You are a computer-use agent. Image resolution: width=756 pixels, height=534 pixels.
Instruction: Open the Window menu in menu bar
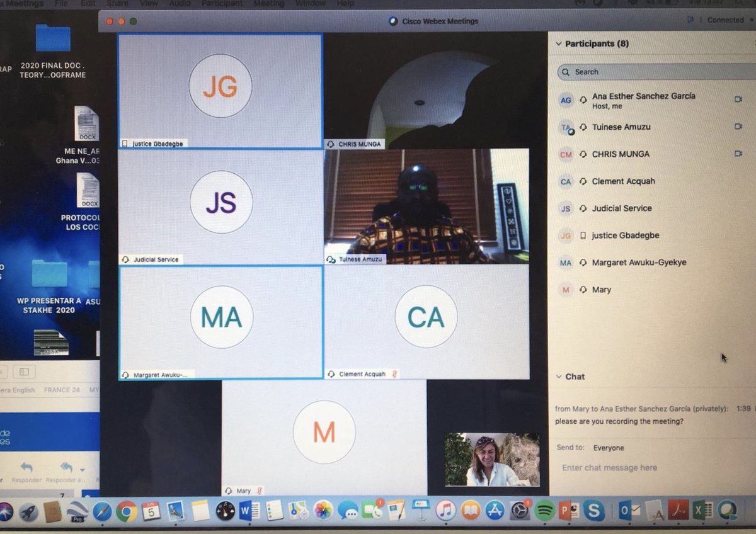310,3
